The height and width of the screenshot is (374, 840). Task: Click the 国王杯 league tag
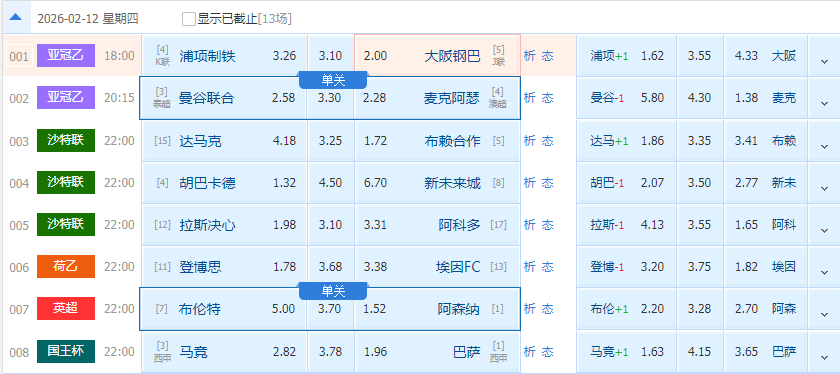[x=66, y=351]
